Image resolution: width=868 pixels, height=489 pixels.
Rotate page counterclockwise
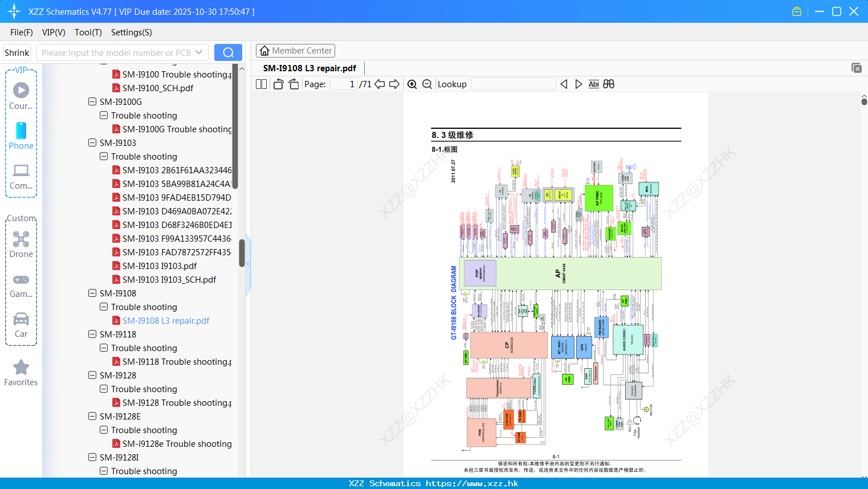coord(278,84)
